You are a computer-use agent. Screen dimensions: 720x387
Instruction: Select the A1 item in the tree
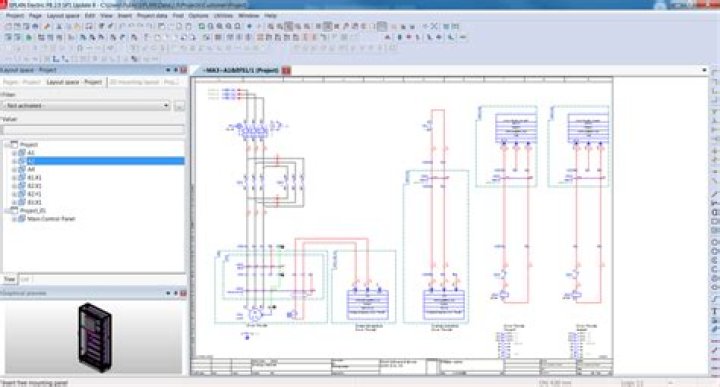pos(31,153)
